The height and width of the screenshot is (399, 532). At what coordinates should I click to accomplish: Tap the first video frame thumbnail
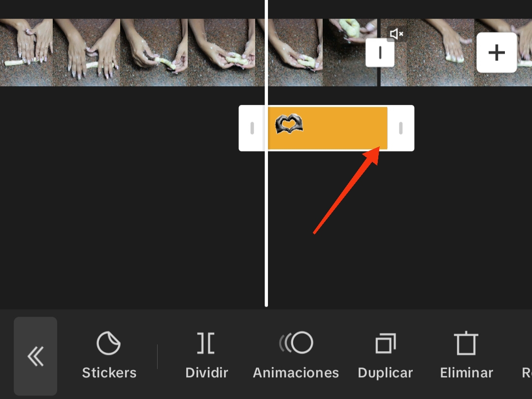26,52
